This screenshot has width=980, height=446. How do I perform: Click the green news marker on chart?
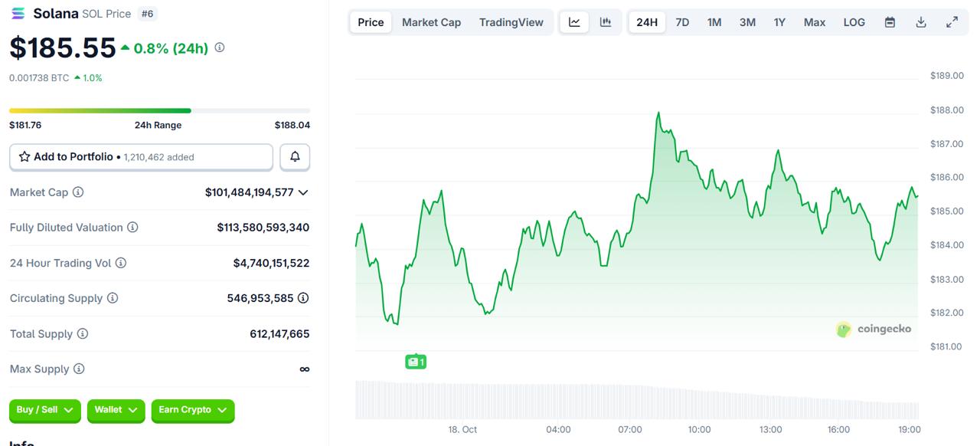point(415,362)
